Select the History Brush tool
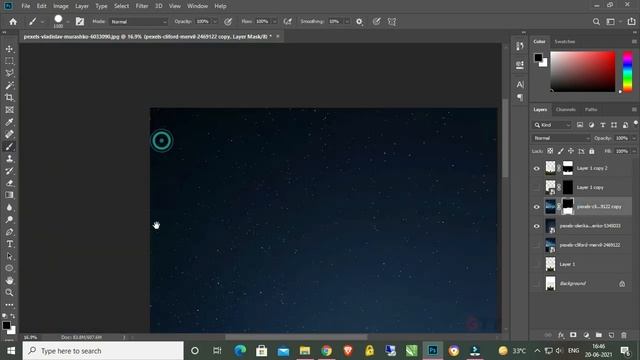The image size is (640, 360). tap(9, 171)
